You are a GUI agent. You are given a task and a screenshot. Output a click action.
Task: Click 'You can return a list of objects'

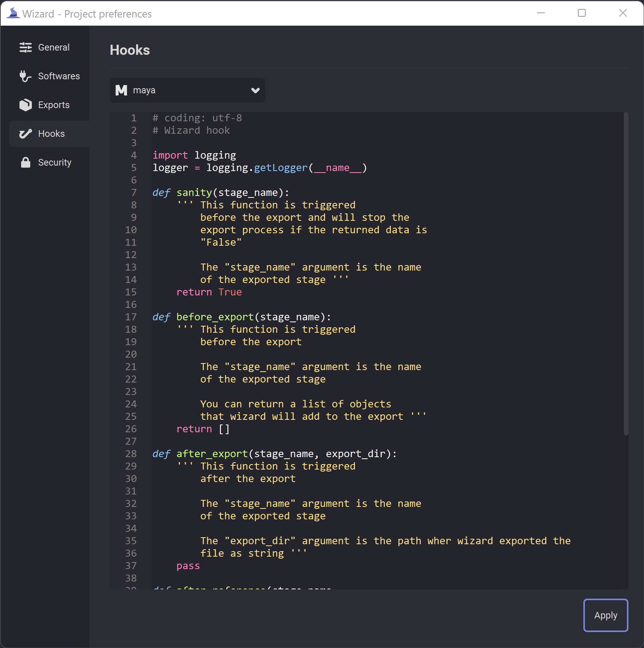[x=296, y=404]
